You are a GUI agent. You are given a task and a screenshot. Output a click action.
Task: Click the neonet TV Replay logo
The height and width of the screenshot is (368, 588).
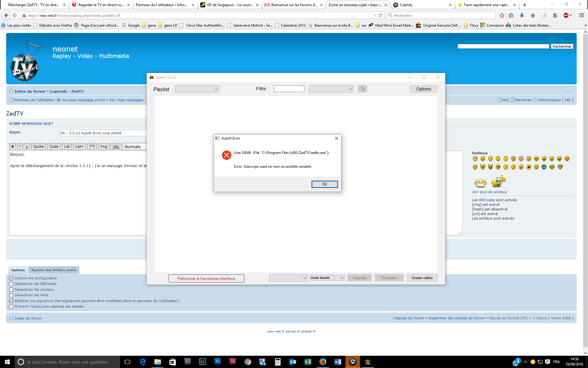[x=25, y=62]
